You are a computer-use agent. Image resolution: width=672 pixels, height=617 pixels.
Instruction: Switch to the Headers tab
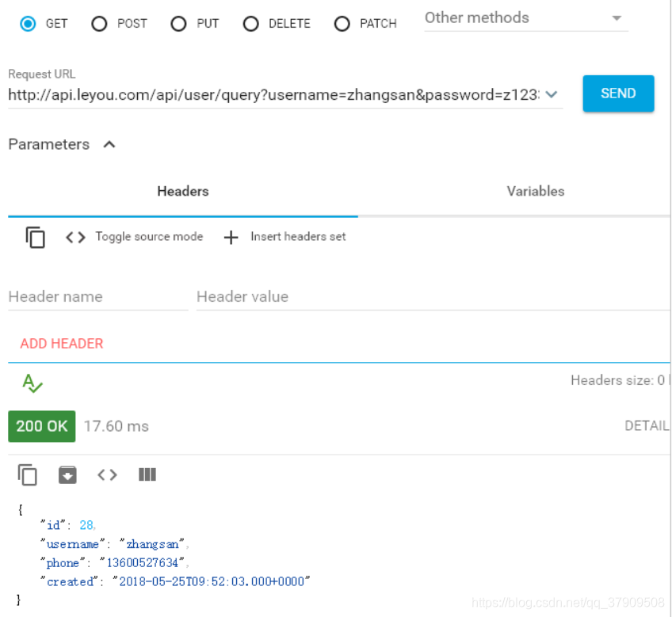[183, 191]
